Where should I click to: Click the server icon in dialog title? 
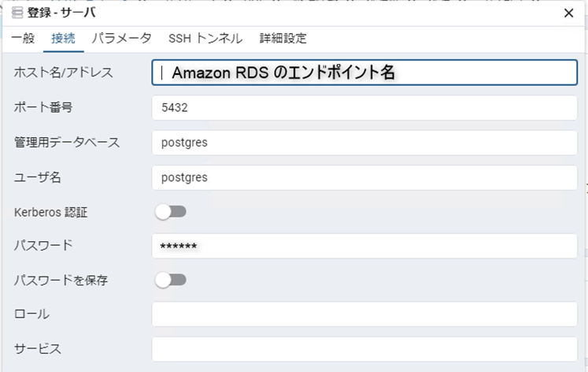tap(17, 13)
